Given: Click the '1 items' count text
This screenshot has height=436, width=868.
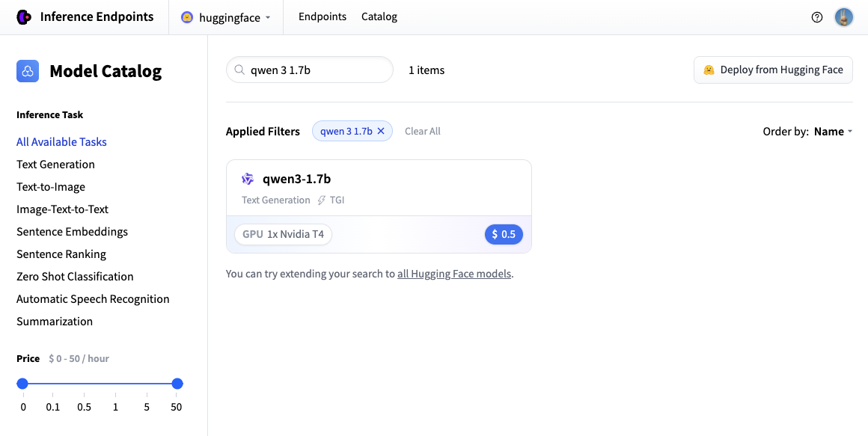Looking at the screenshot, I should click(x=427, y=70).
